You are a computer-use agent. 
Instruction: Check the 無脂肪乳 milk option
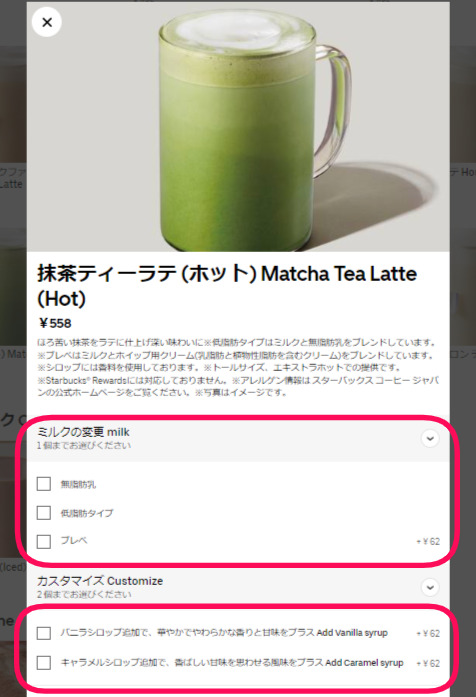(44, 484)
